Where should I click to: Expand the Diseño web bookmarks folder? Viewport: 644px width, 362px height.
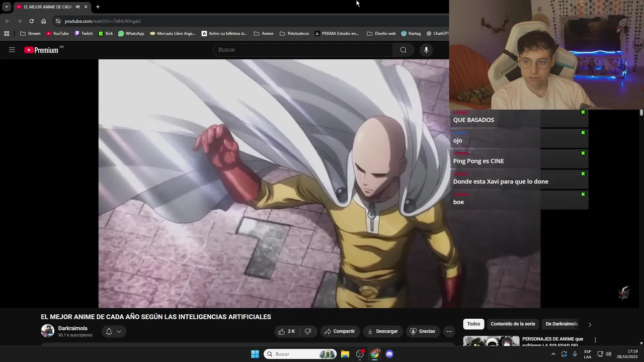[x=381, y=34]
